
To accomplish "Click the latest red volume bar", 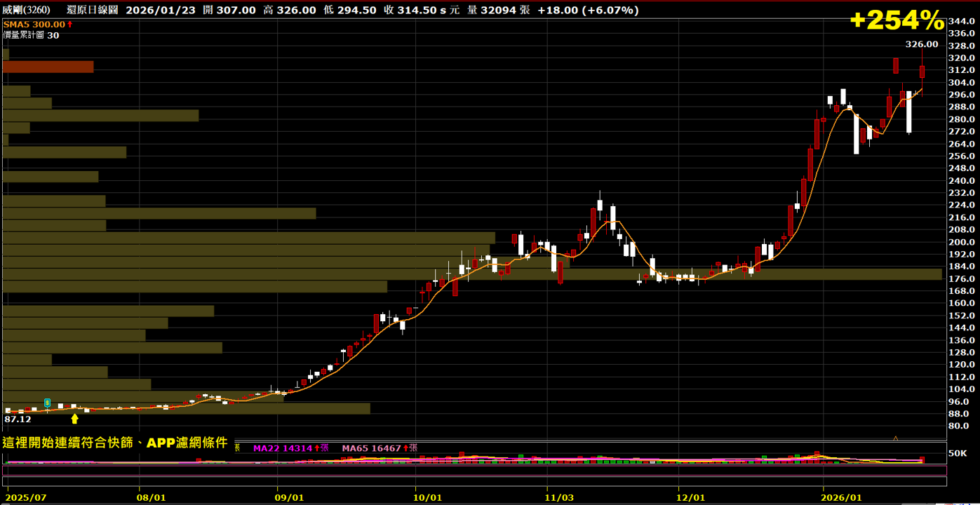I will pos(922,460).
